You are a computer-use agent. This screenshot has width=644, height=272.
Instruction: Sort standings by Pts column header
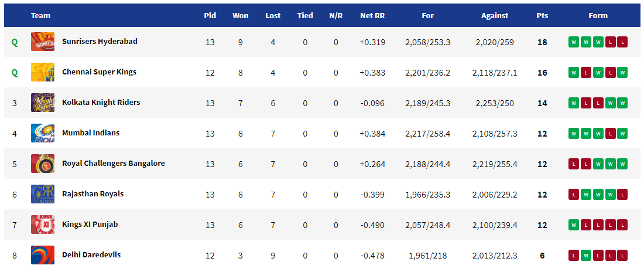[x=542, y=16]
